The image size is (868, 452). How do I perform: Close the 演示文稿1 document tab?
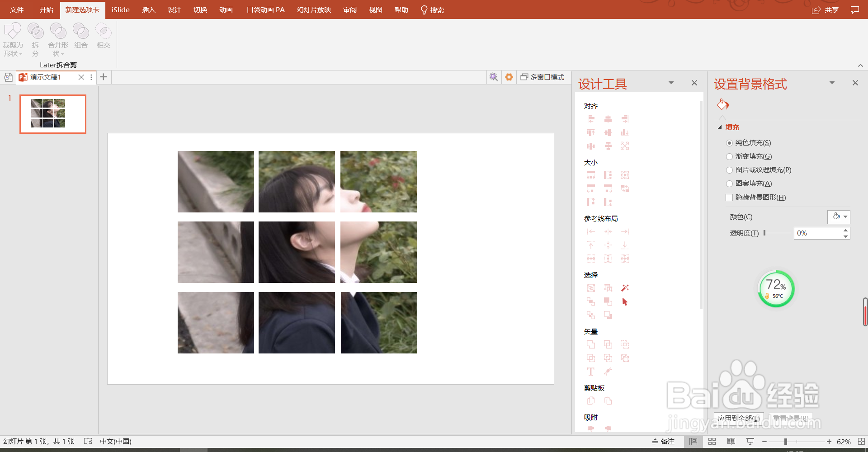point(81,77)
